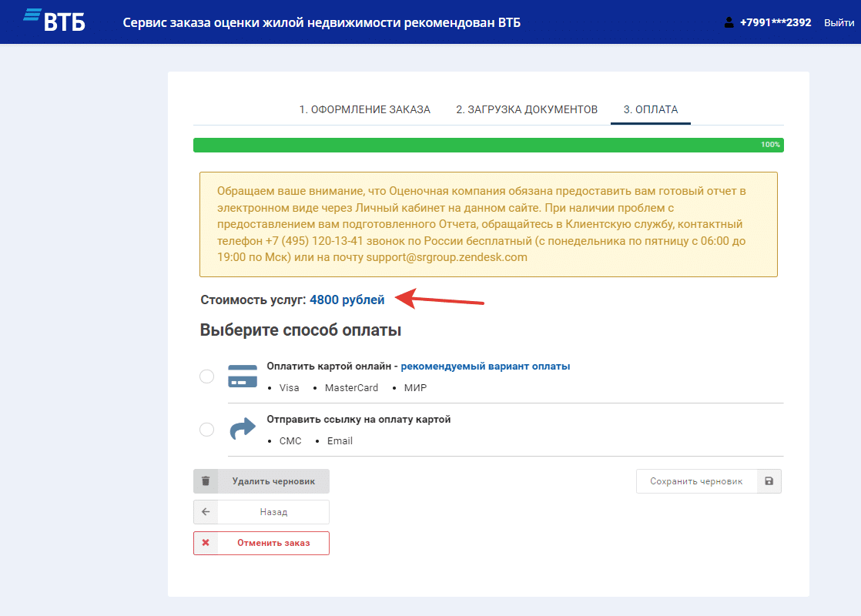Click the MasterCard list item
This screenshot has height=616, width=861.
click(x=351, y=387)
